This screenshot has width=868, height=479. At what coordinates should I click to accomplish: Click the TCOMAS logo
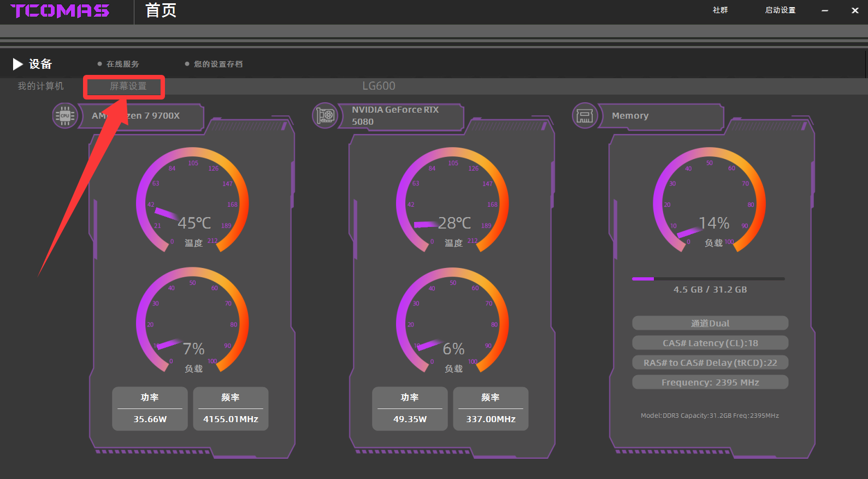click(60, 11)
